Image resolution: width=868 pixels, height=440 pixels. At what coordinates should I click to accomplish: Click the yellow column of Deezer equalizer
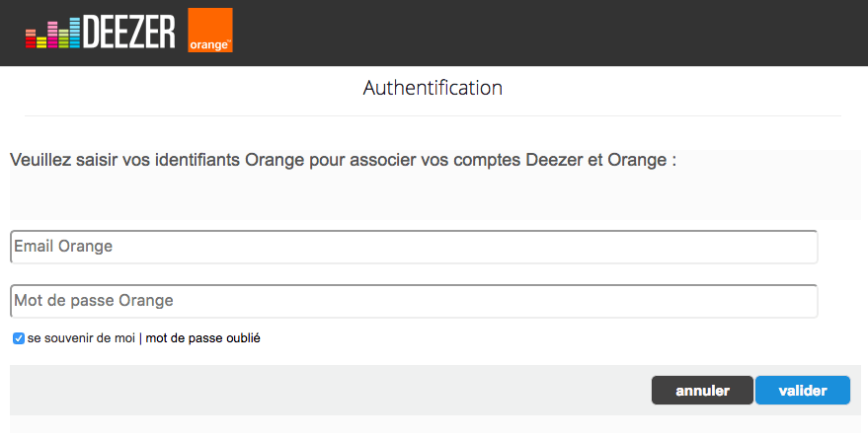41,42
